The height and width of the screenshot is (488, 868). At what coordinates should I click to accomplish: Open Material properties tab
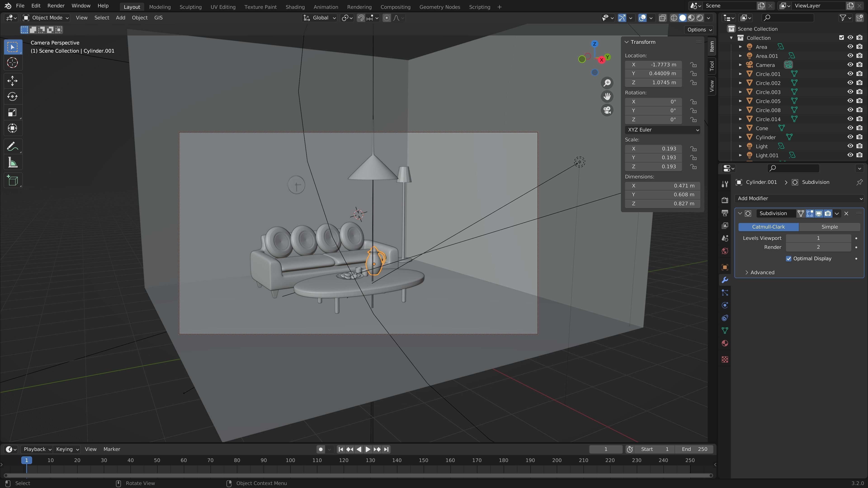pyautogui.click(x=725, y=343)
